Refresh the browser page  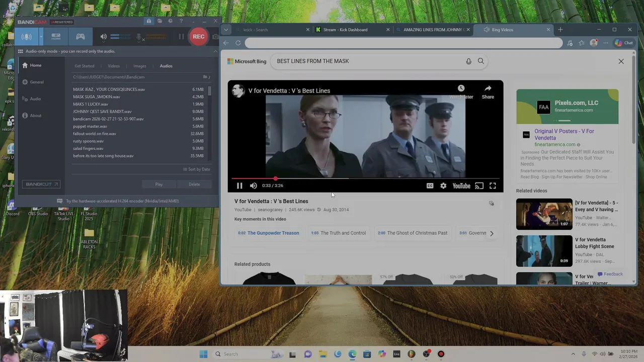(x=238, y=43)
